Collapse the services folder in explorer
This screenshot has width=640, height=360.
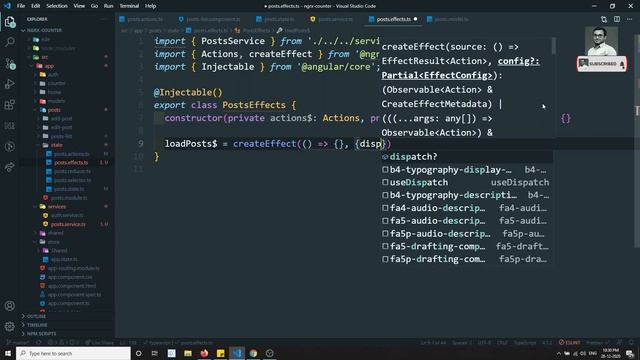tap(57, 207)
